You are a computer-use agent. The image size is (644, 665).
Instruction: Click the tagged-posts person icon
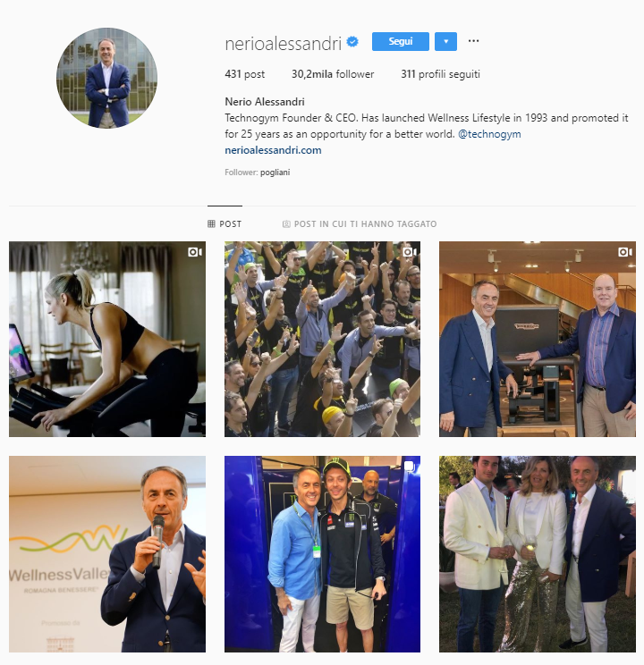[x=286, y=224]
